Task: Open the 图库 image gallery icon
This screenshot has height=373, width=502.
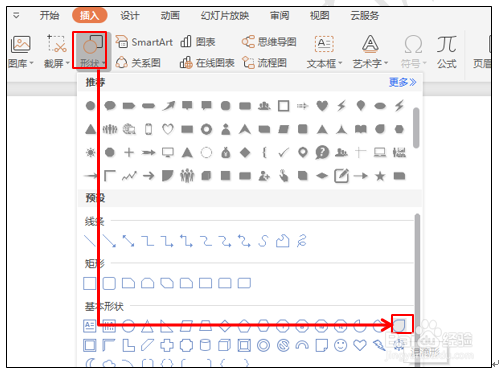Action: [x=21, y=45]
